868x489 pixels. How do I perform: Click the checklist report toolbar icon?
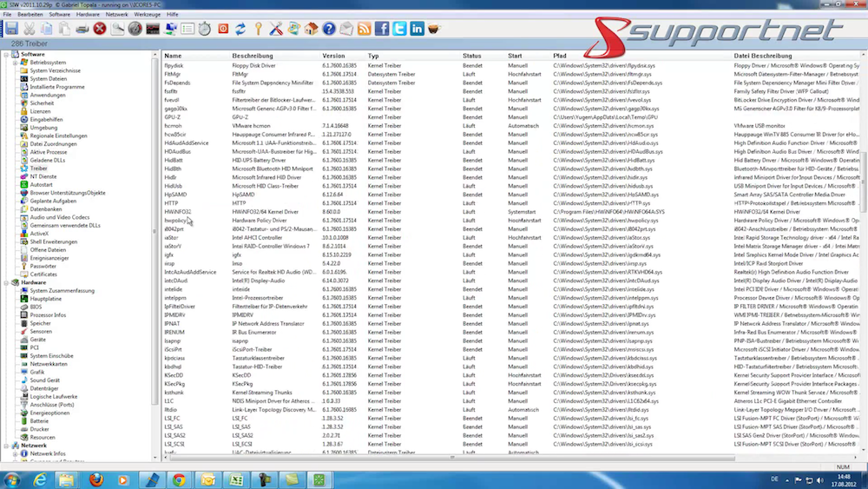pyautogui.click(x=187, y=29)
